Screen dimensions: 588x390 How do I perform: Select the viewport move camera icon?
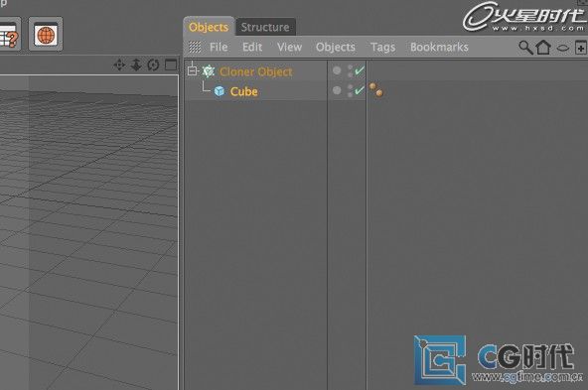[119, 65]
